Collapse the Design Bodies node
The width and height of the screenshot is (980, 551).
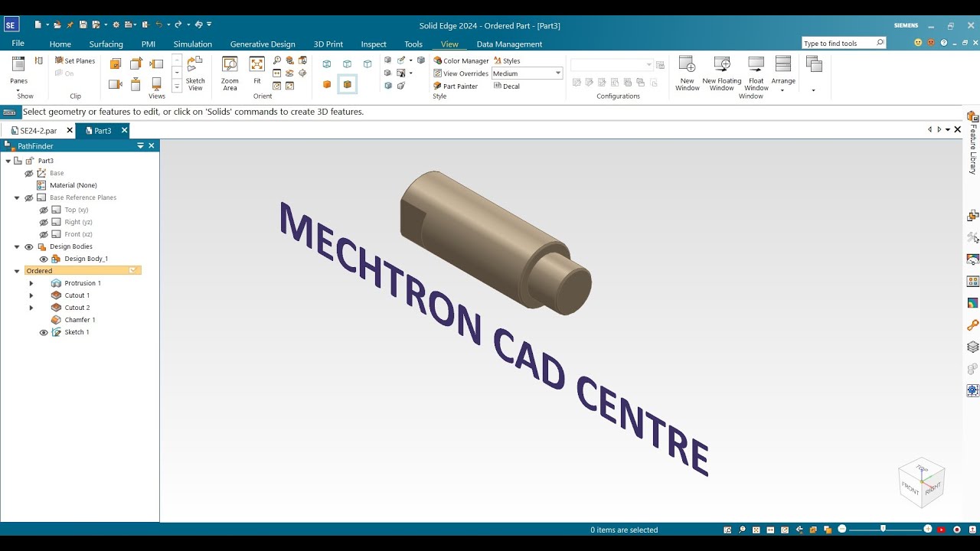17,246
